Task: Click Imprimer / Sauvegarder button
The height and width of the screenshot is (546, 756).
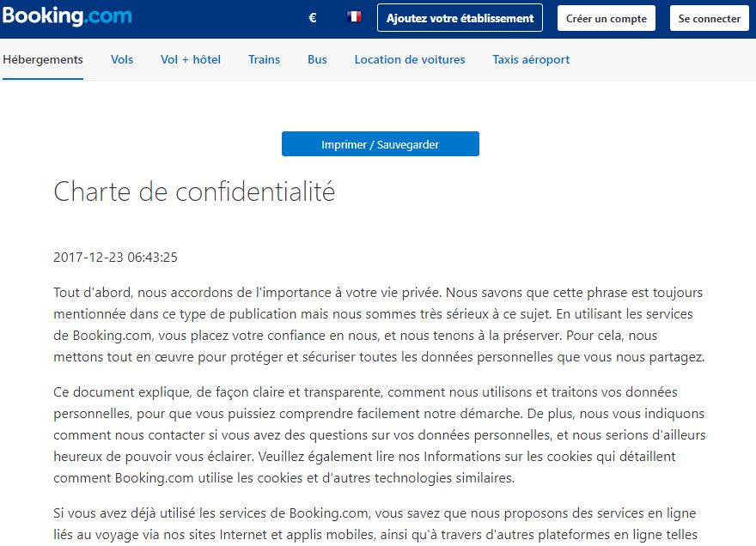Action: coord(381,144)
